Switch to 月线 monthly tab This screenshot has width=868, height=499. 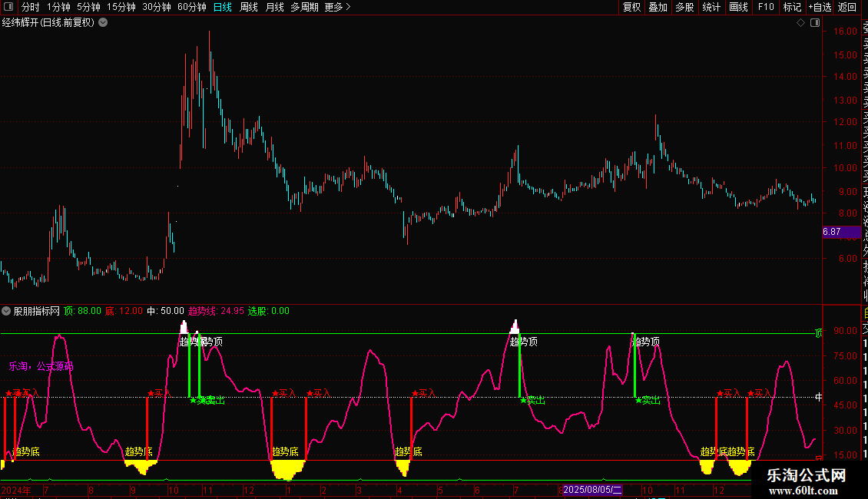[274, 7]
